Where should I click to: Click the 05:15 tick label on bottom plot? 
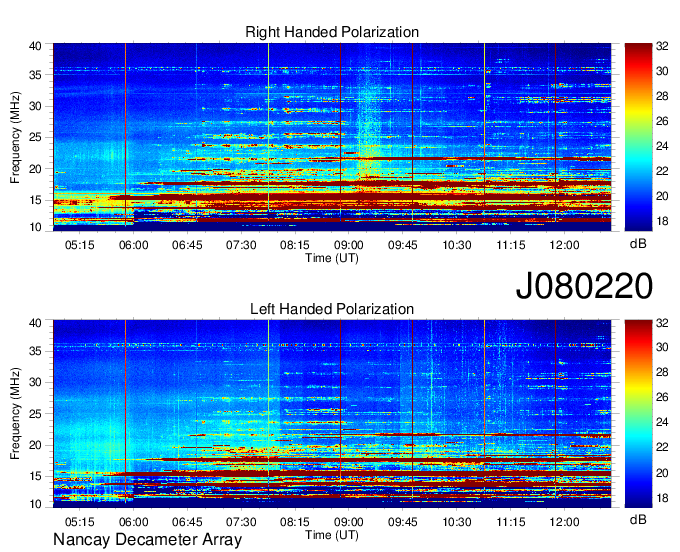click(80, 522)
